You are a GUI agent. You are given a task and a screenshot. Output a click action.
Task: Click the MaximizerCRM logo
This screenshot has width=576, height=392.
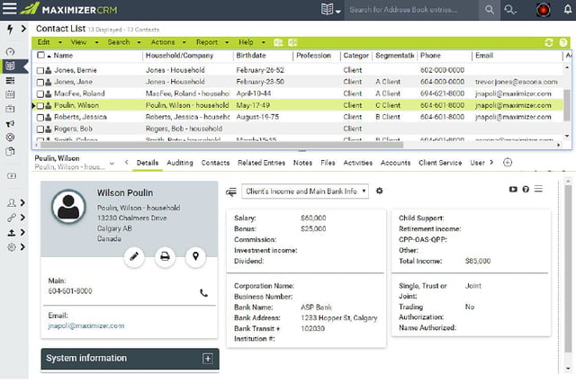click(x=68, y=9)
